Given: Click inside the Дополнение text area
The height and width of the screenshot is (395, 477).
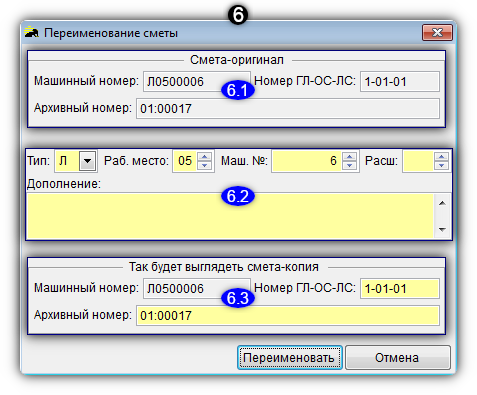Looking at the screenshot, I should pyautogui.click(x=230, y=216).
